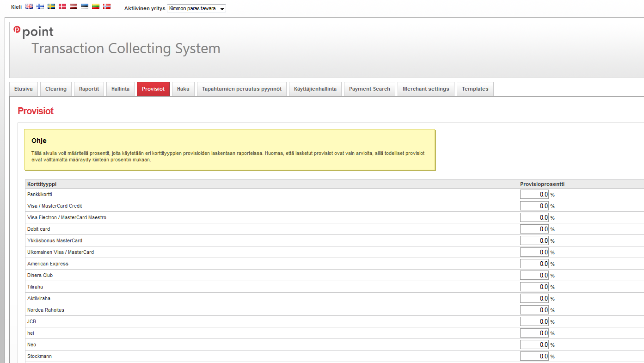The height and width of the screenshot is (363, 644).
Task: Edit the JCB percentage field
Action: (x=534, y=321)
